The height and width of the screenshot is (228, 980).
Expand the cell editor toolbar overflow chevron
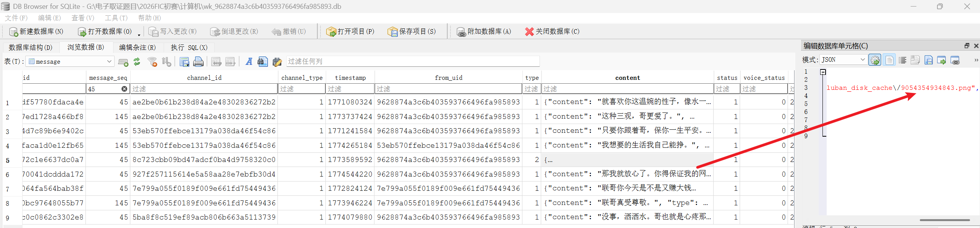pyautogui.click(x=976, y=60)
